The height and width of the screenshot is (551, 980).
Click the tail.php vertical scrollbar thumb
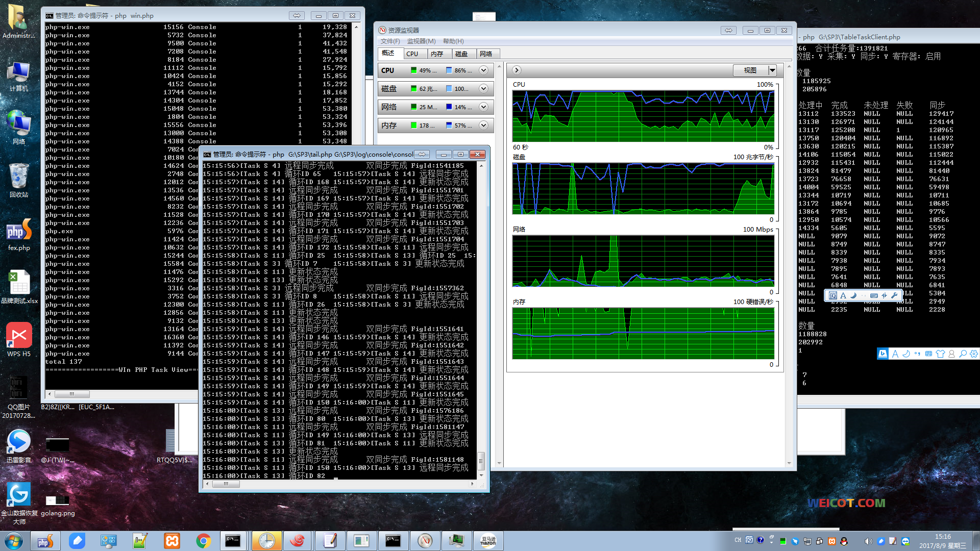click(x=481, y=461)
